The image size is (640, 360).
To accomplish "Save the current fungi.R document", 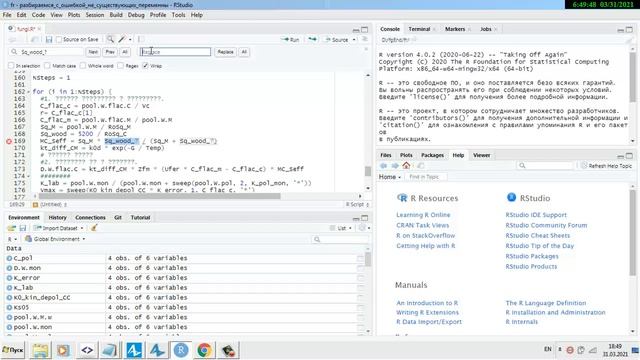I will (x=49, y=40).
